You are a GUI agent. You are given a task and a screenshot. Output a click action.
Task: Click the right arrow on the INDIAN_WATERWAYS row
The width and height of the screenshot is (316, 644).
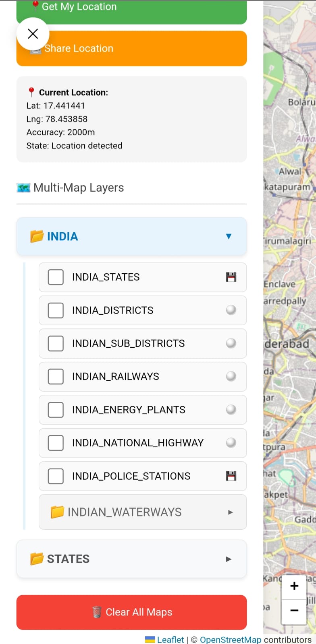click(230, 512)
